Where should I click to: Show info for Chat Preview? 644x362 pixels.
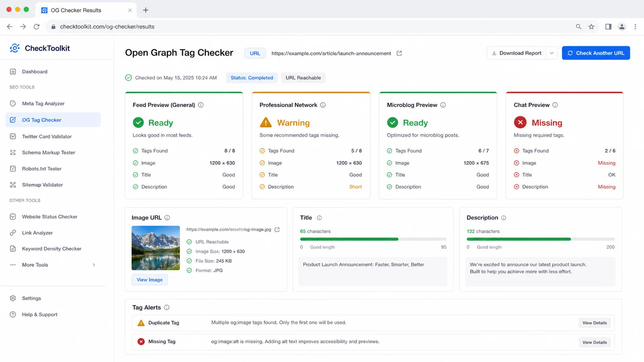click(555, 105)
